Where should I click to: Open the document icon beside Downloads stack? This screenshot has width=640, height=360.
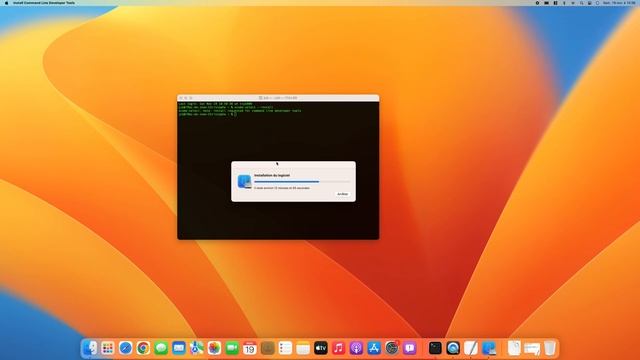pyautogui.click(x=514, y=348)
